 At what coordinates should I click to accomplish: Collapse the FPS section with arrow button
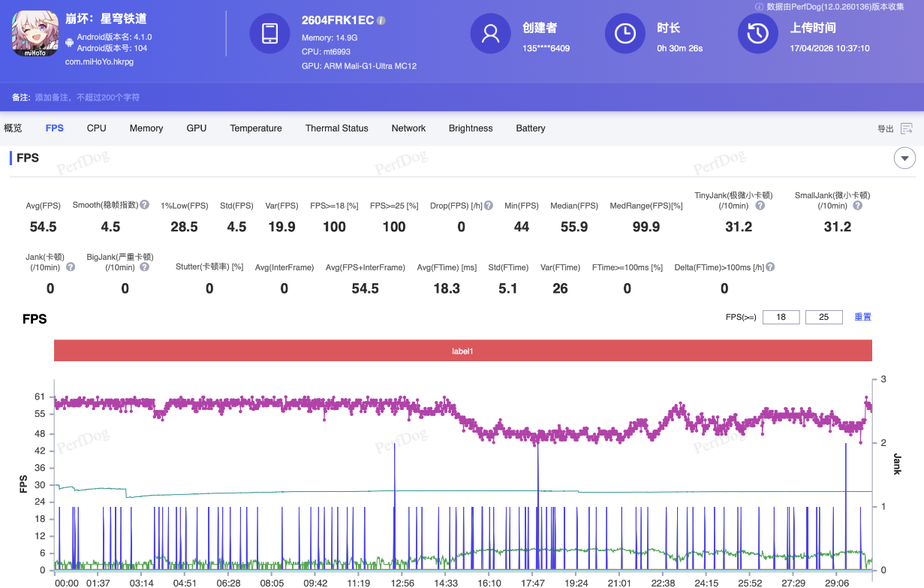904,158
